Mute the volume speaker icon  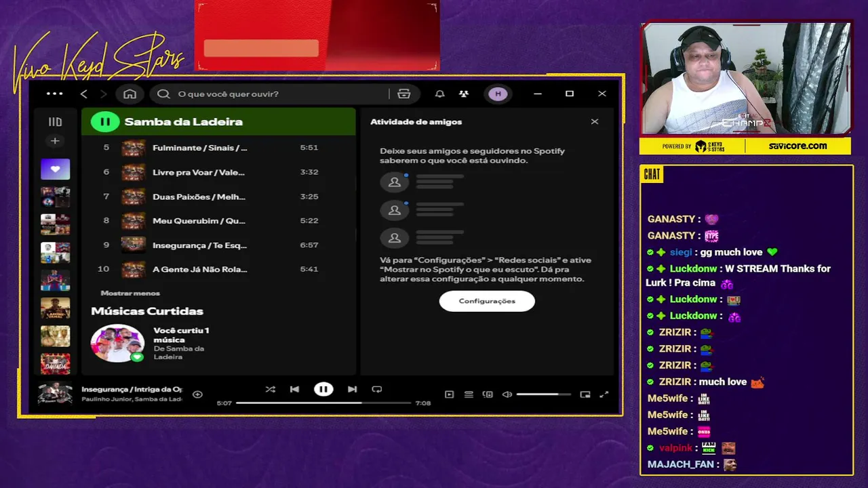tap(507, 394)
